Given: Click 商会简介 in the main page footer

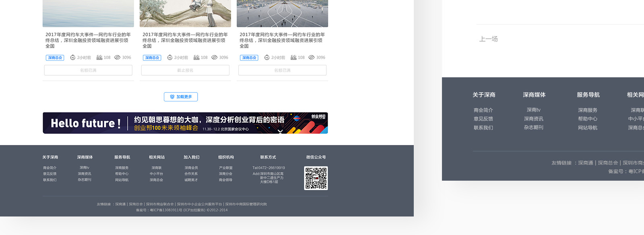Looking at the screenshot, I should click(50, 168).
